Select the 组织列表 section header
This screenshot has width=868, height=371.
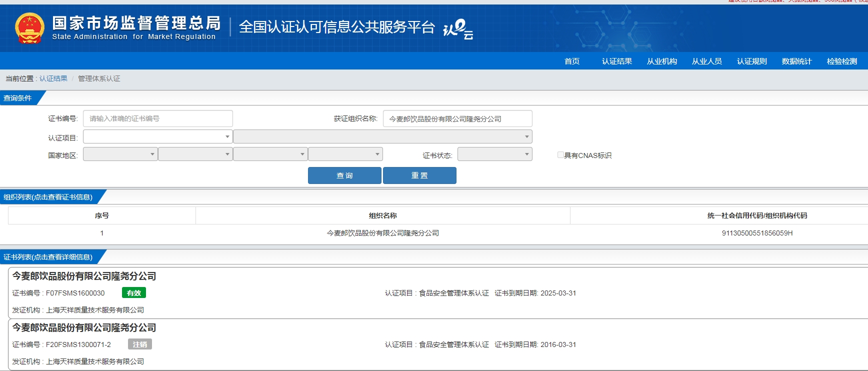(x=49, y=197)
